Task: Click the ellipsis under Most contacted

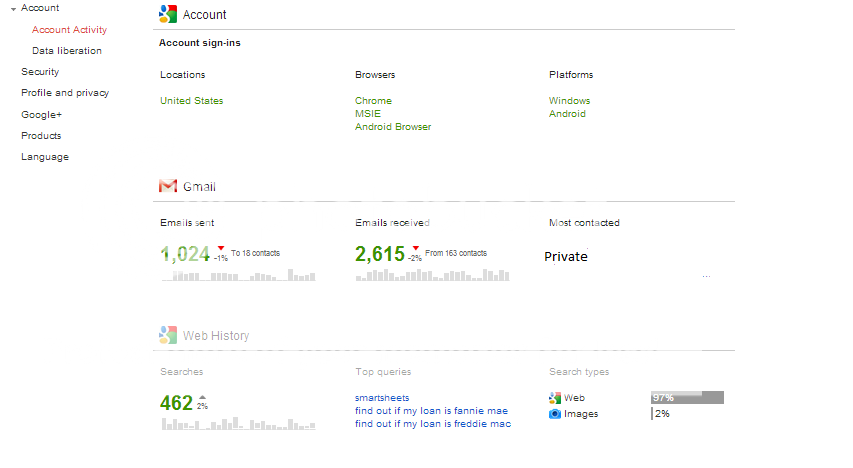Action: (x=706, y=276)
